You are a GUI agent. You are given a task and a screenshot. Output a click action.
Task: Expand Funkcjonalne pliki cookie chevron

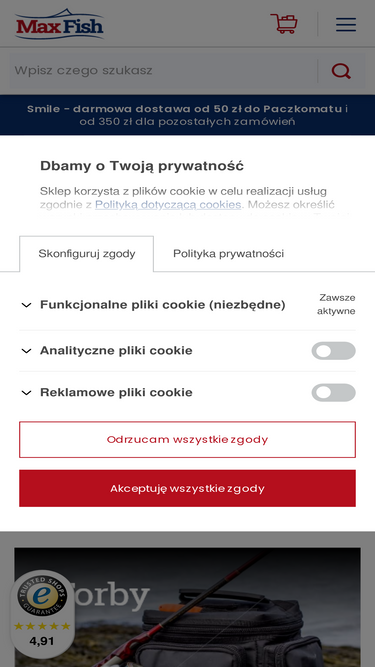(26, 305)
